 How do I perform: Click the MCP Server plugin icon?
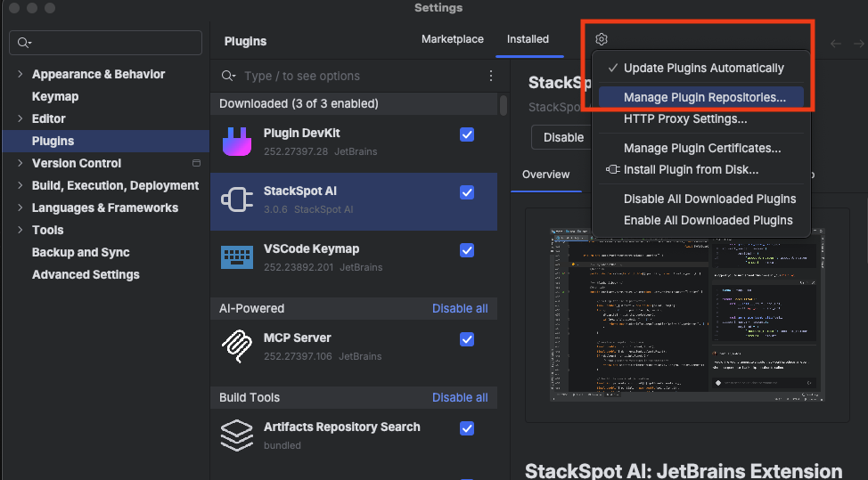point(237,346)
